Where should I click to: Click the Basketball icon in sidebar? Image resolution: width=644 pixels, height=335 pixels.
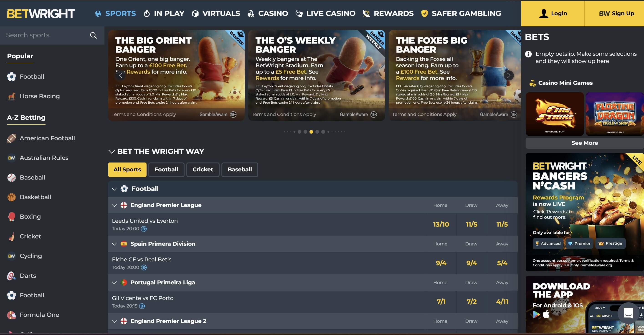(12, 197)
